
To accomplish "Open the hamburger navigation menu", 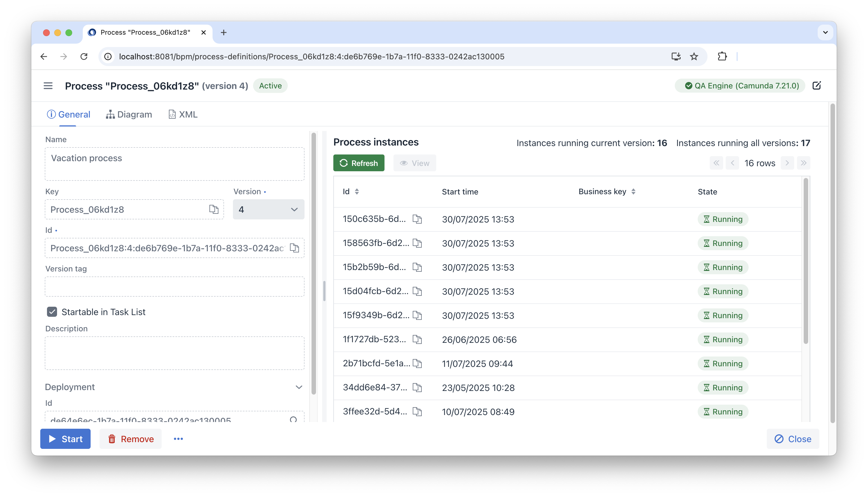I will pyautogui.click(x=48, y=86).
